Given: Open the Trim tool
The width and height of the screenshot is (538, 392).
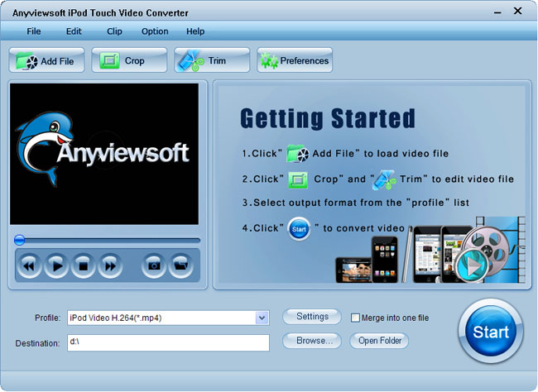Looking at the screenshot, I should click(212, 60).
